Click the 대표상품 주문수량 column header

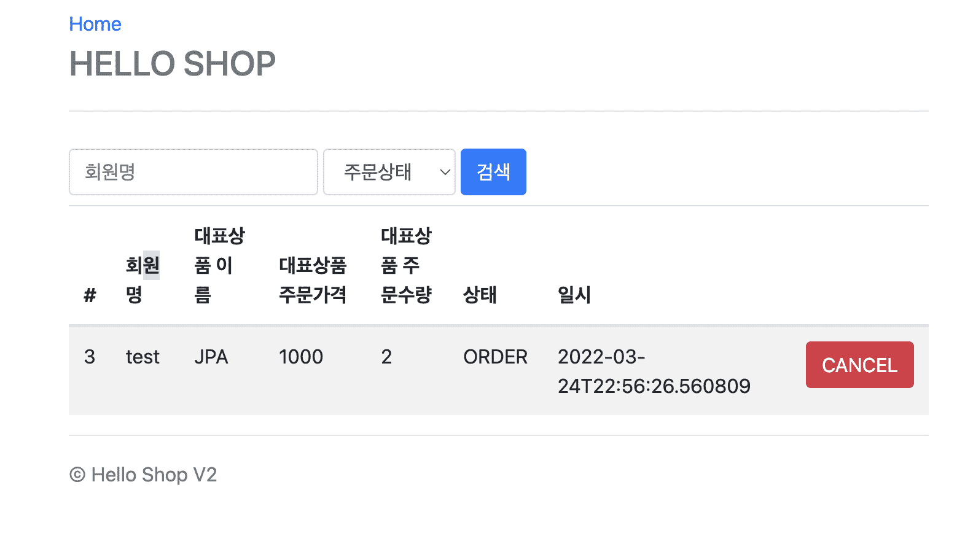coord(406,265)
